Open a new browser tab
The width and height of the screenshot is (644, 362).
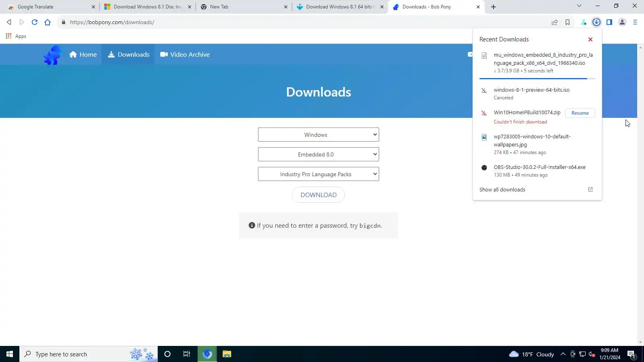tap(493, 7)
